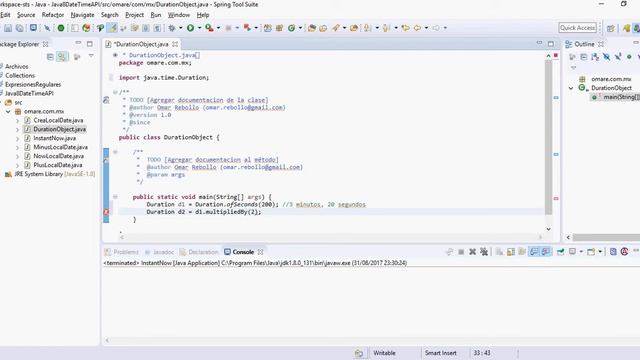Collapse DurationObject class in Outline

click(571, 88)
